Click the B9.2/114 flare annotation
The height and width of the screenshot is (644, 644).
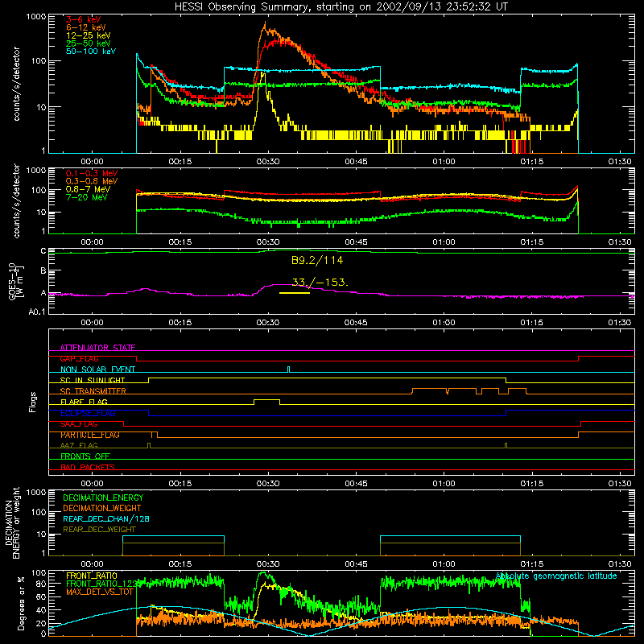[317, 260]
